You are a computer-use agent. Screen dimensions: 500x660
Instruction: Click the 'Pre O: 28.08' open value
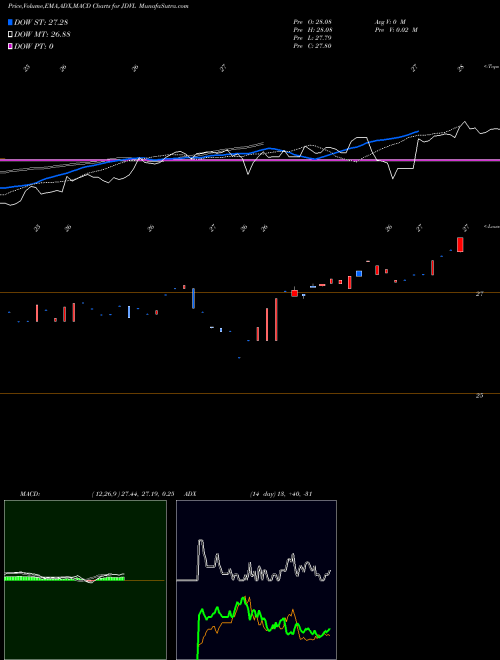click(313, 21)
